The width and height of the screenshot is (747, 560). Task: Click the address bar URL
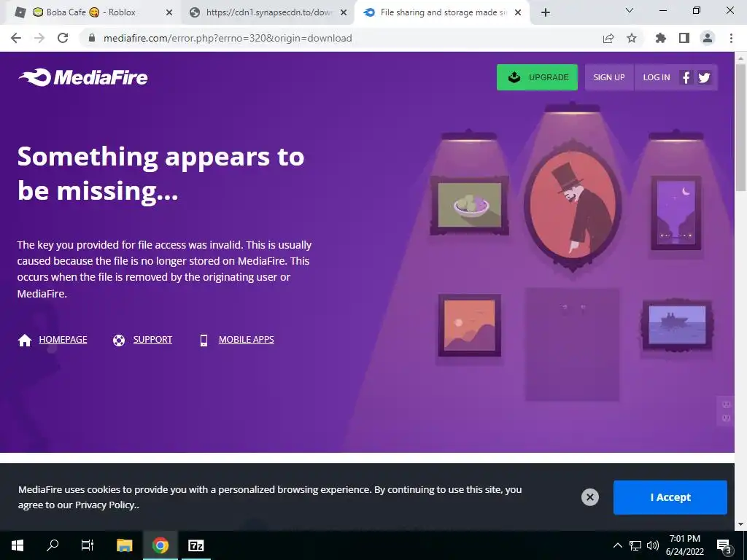[228, 38]
